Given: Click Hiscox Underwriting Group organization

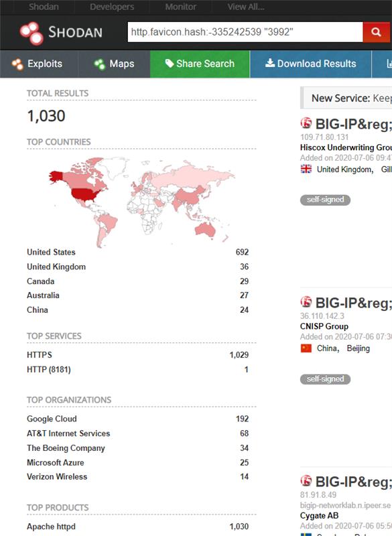Looking at the screenshot, I should [x=346, y=147].
